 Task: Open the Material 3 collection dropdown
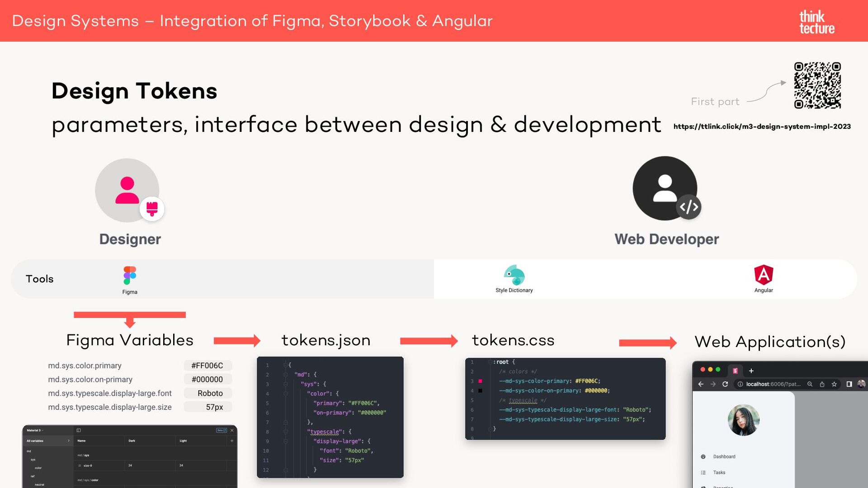[x=35, y=430]
